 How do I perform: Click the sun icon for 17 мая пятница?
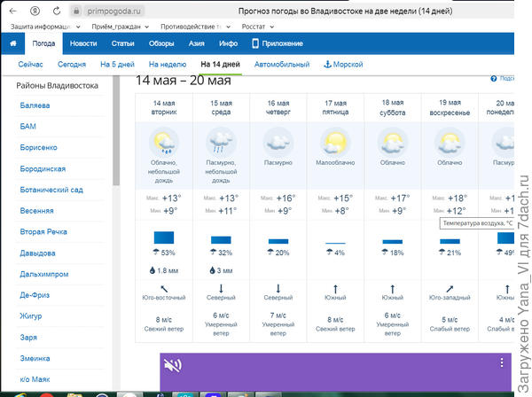pyautogui.click(x=336, y=142)
